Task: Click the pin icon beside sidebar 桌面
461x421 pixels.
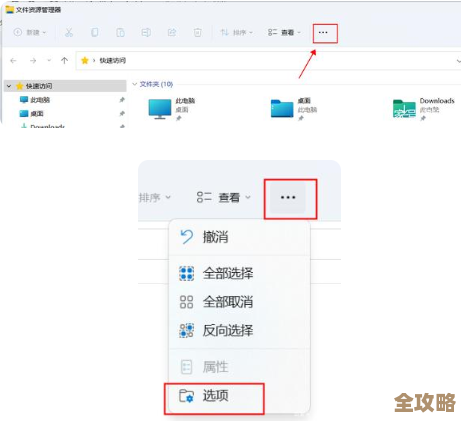Action: pyautogui.click(x=122, y=114)
